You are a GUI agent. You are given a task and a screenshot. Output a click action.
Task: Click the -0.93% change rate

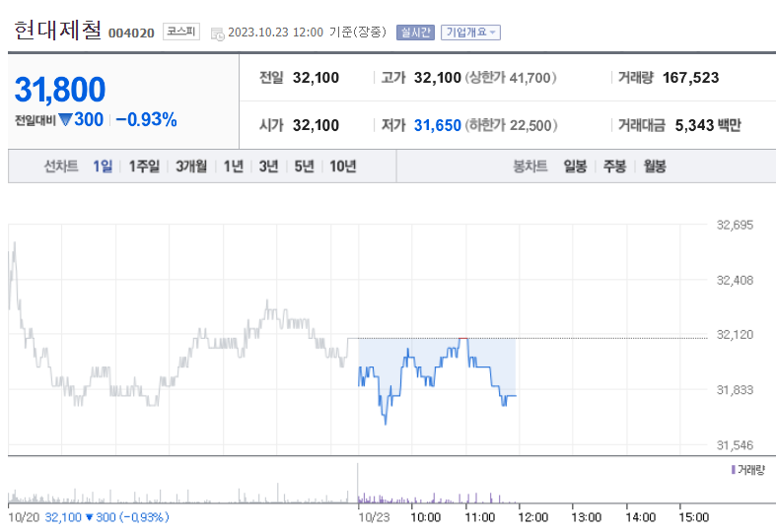click(x=146, y=119)
